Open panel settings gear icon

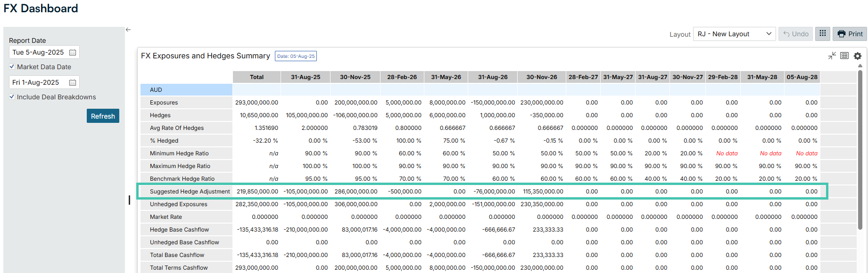point(858,56)
